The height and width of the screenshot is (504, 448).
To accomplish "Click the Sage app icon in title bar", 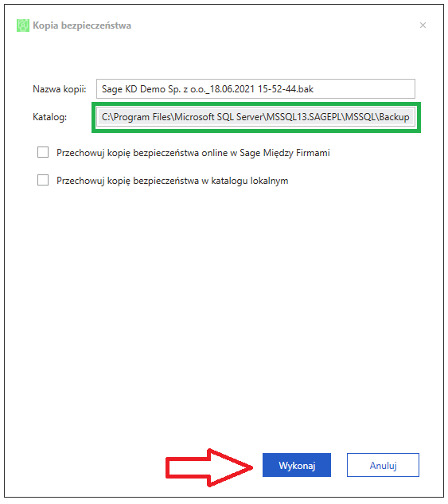I will (x=23, y=25).
